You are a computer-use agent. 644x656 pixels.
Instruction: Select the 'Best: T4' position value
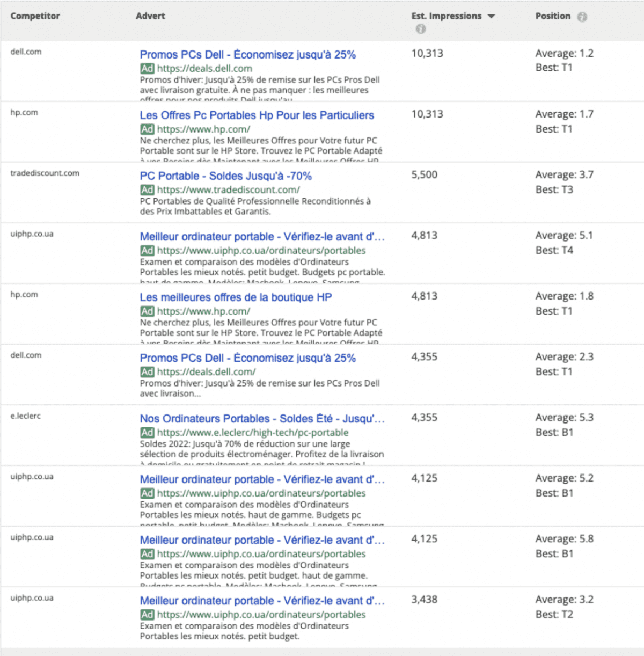pyautogui.click(x=554, y=251)
